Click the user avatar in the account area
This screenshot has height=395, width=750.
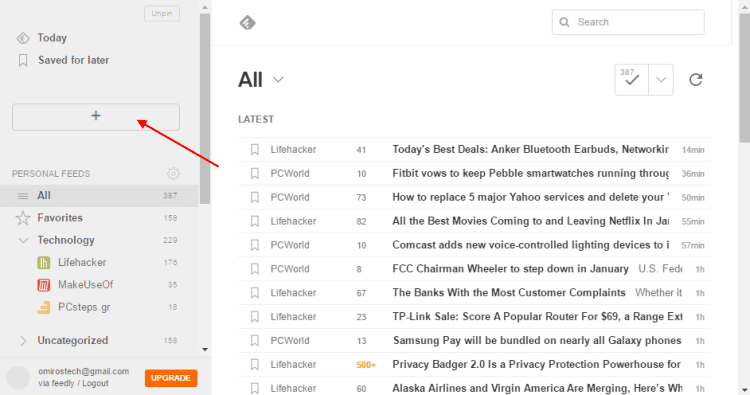pos(18,377)
